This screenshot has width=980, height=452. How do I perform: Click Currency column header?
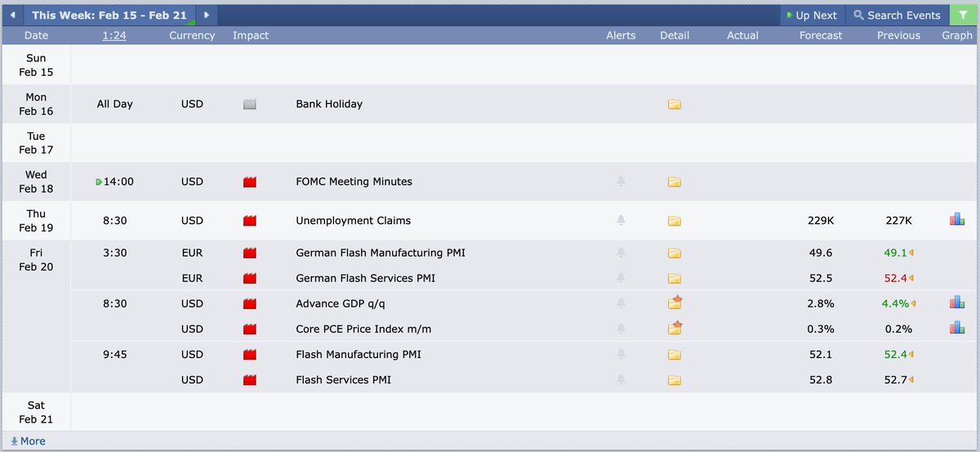(192, 35)
